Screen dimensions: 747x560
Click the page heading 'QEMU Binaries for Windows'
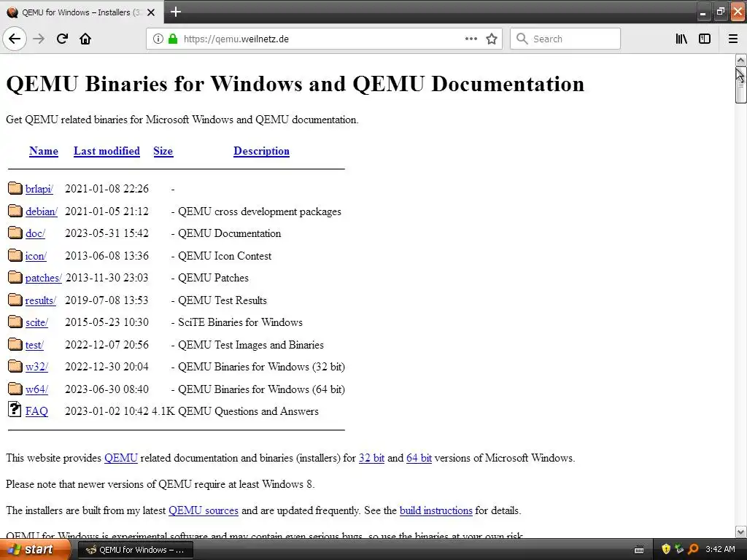(x=155, y=84)
